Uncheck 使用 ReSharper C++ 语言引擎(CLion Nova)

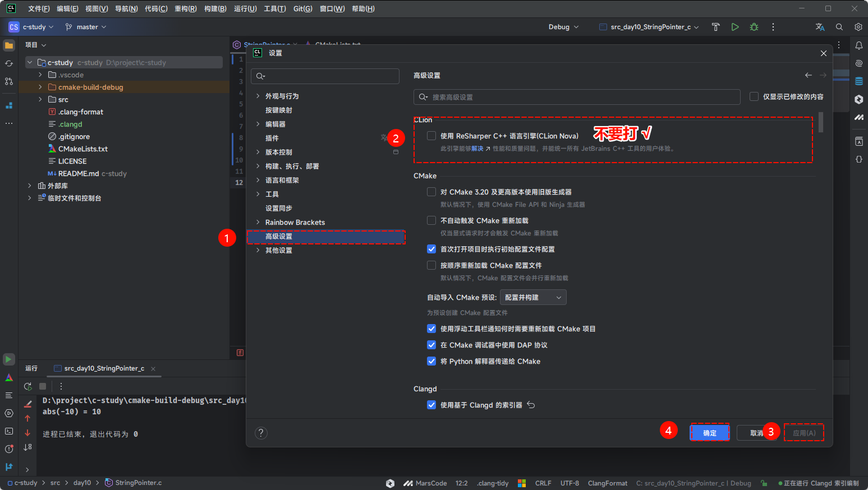431,136
